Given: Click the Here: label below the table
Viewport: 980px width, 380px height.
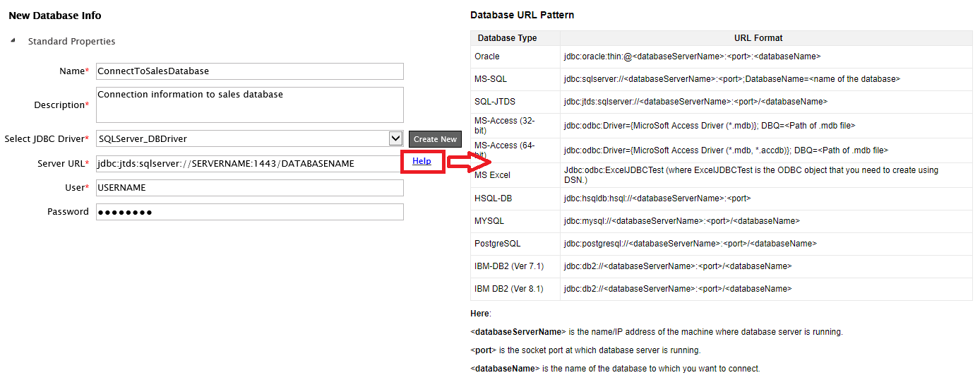Looking at the screenshot, I should coord(481,314).
